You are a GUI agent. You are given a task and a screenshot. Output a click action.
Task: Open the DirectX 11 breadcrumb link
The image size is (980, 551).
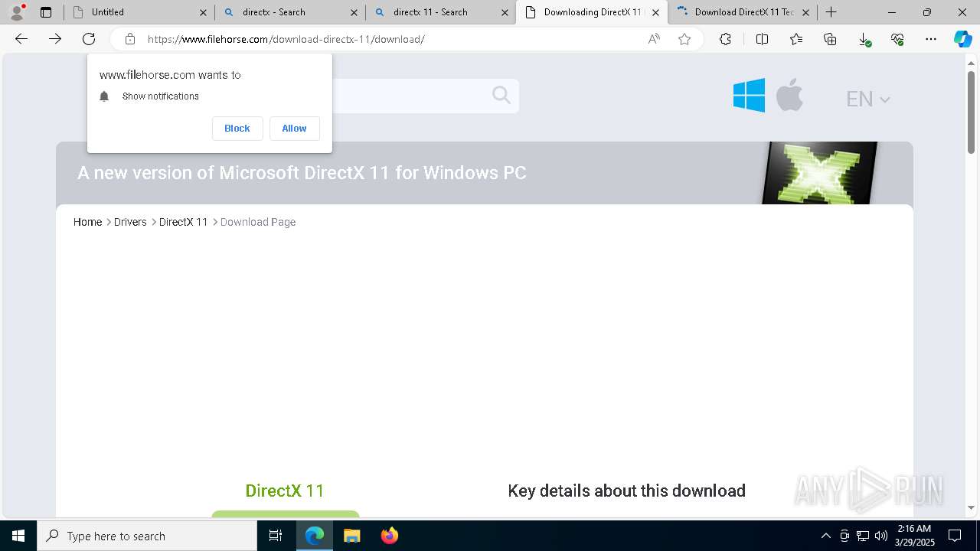tap(183, 222)
